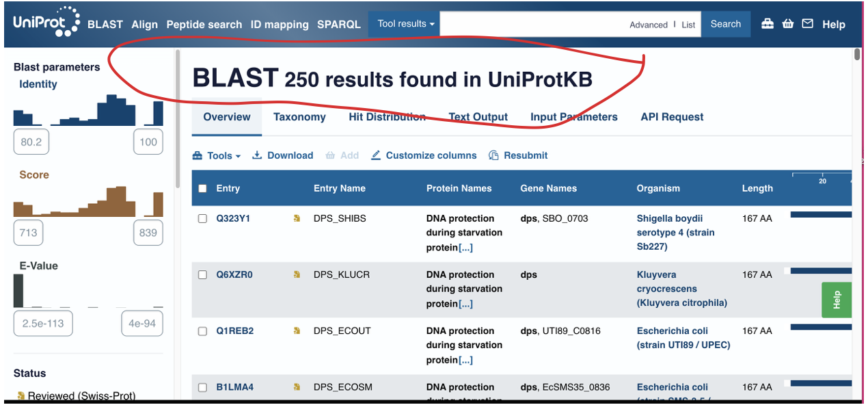Image resolution: width=868 pixels, height=405 pixels.
Task: Click the Entry Name column header
Action: pos(340,188)
